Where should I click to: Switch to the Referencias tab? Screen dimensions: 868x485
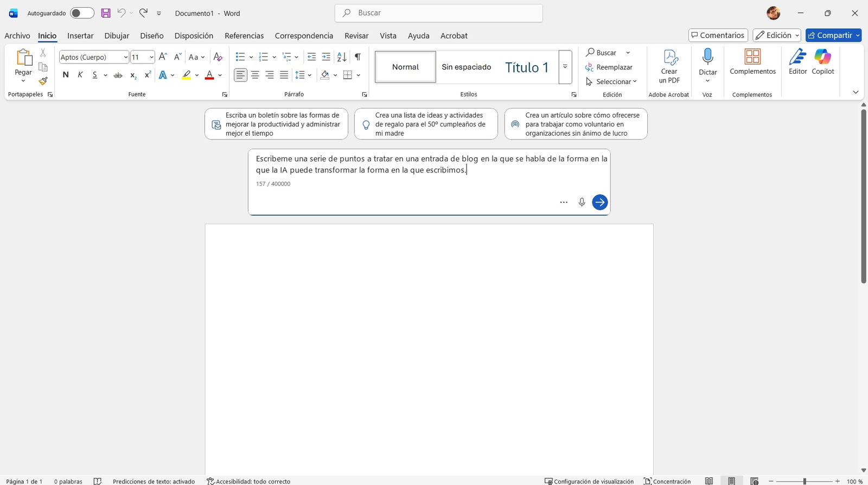[244, 36]
